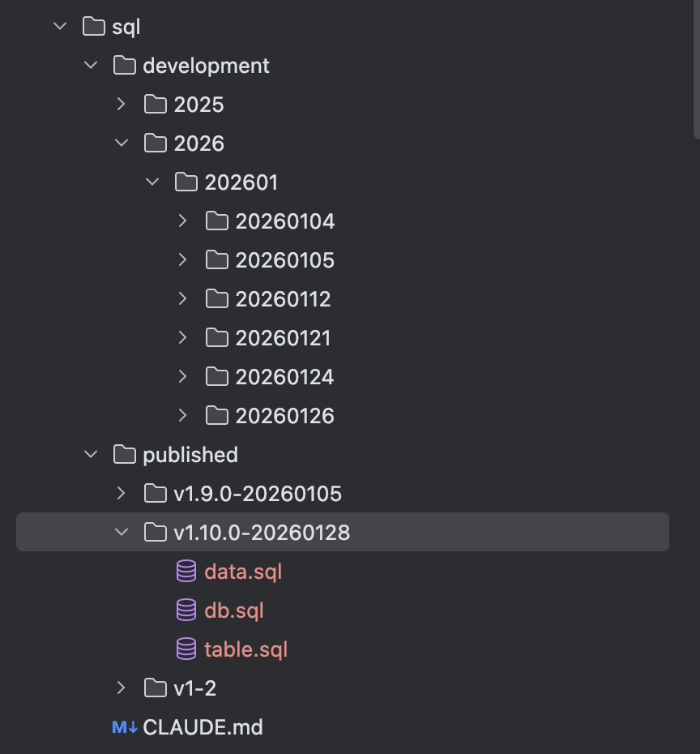Select the 20260121 folder
This screenshot has width=700, height=754.
(x=283, y=338)
